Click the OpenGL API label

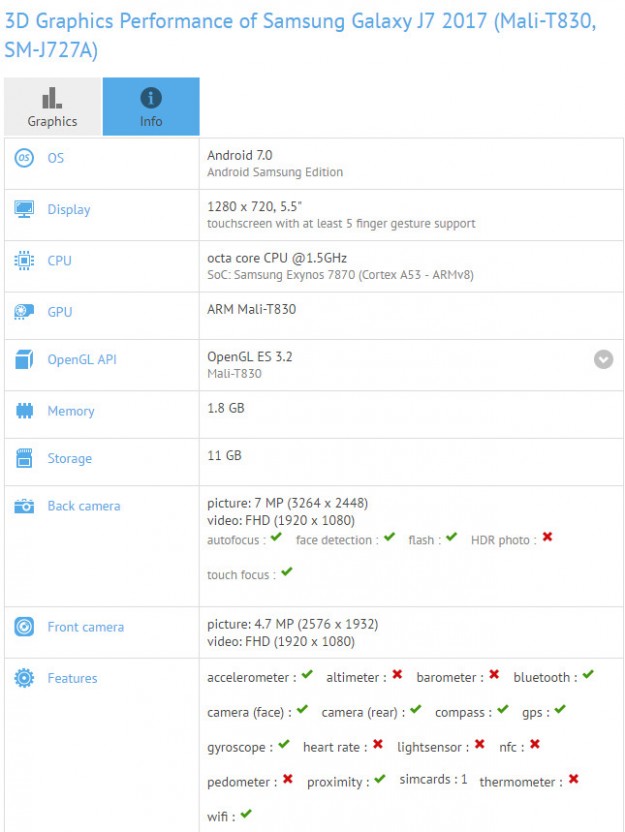[81, 359]
